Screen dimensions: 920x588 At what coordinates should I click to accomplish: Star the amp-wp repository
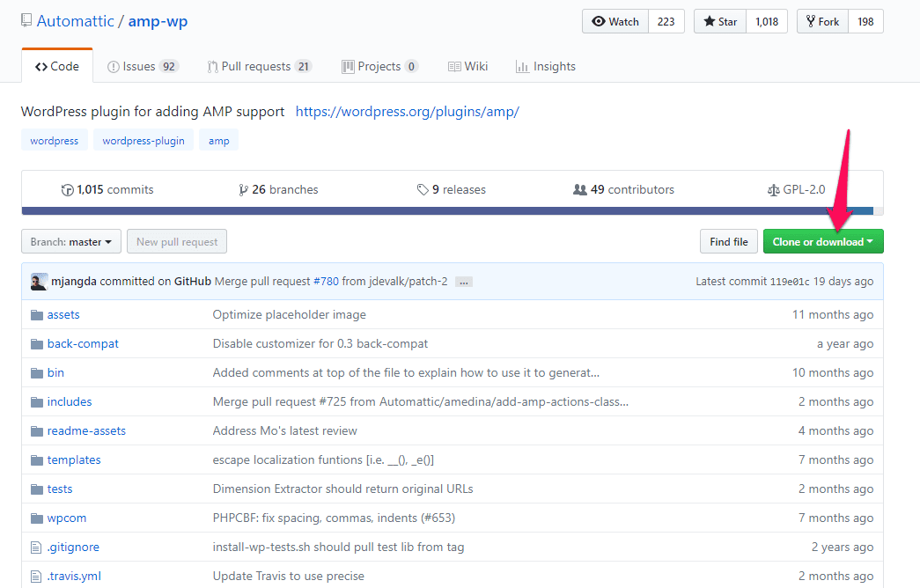[720, 22]
